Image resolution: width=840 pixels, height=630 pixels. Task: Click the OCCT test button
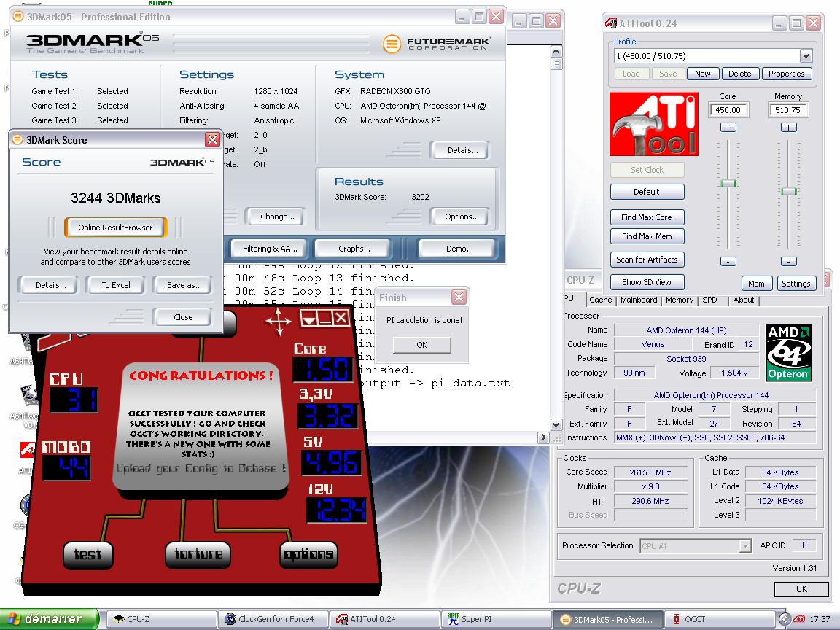[87, 554]
